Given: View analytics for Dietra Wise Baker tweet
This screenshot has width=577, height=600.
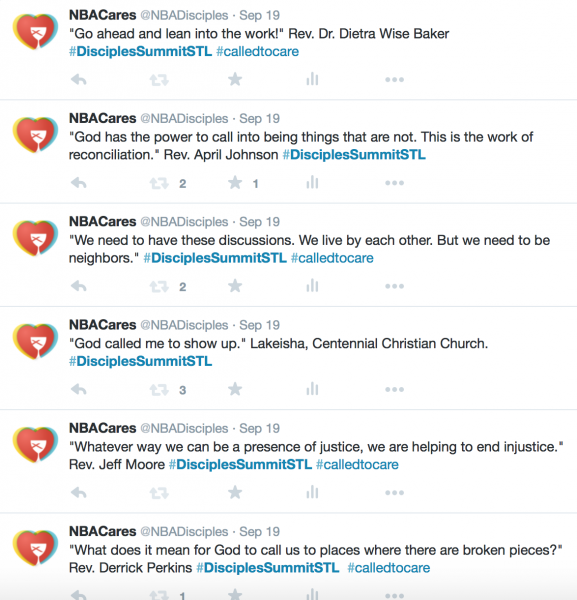Looking at the screenshot, I should (x=312, y=79).
